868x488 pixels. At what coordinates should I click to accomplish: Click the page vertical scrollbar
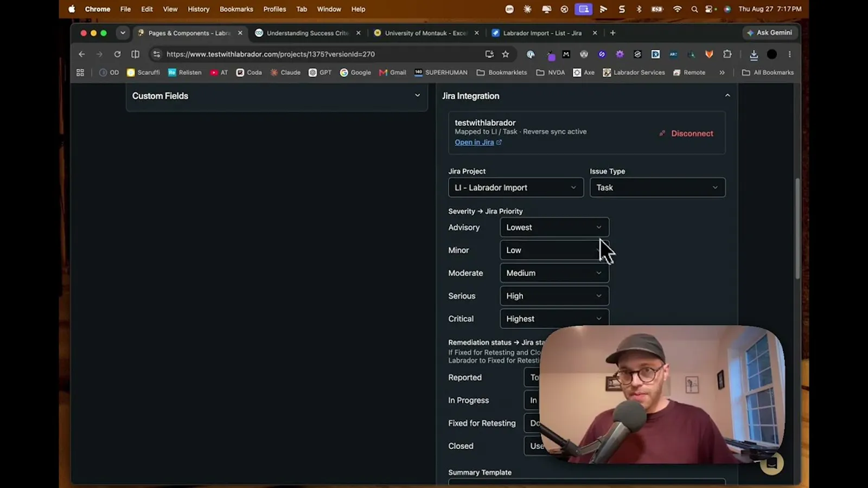(x=797, y=228)
